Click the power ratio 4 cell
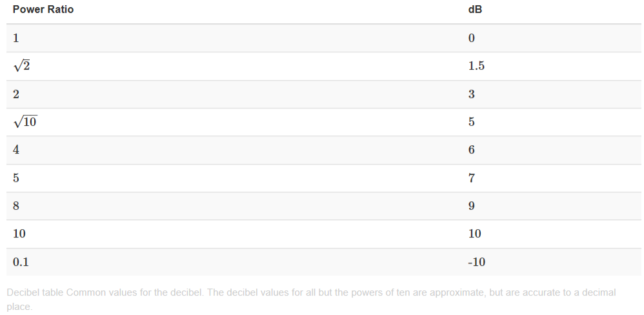 pos(16,150)
